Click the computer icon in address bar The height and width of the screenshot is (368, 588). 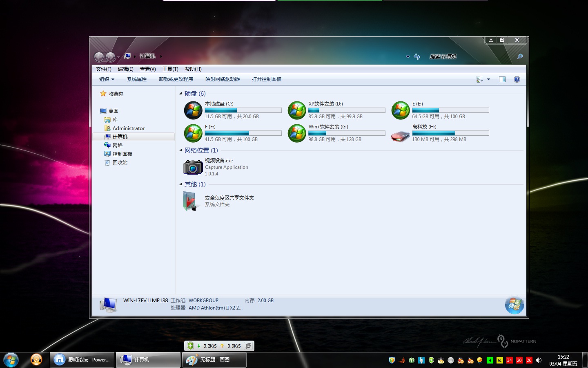click(x=127, y=56)
